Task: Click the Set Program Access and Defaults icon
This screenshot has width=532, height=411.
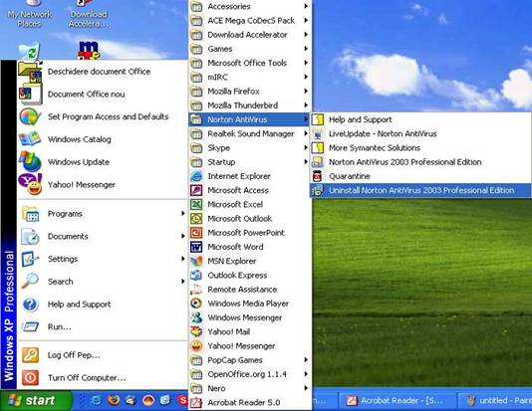Action: (x=30, y=116)
